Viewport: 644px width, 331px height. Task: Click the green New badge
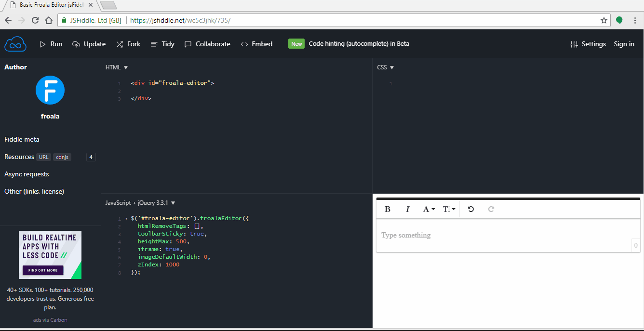click(x=296, y=44)
